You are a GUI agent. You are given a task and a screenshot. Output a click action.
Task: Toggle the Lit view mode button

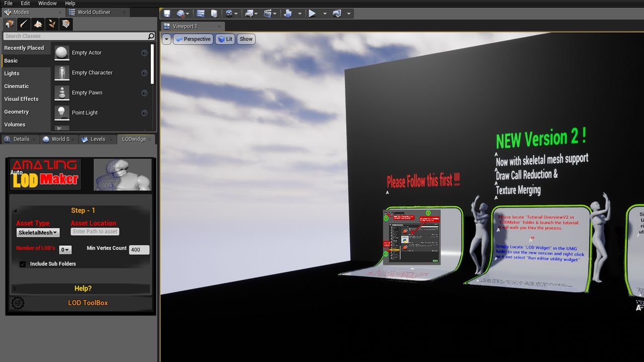click(225, 39)
